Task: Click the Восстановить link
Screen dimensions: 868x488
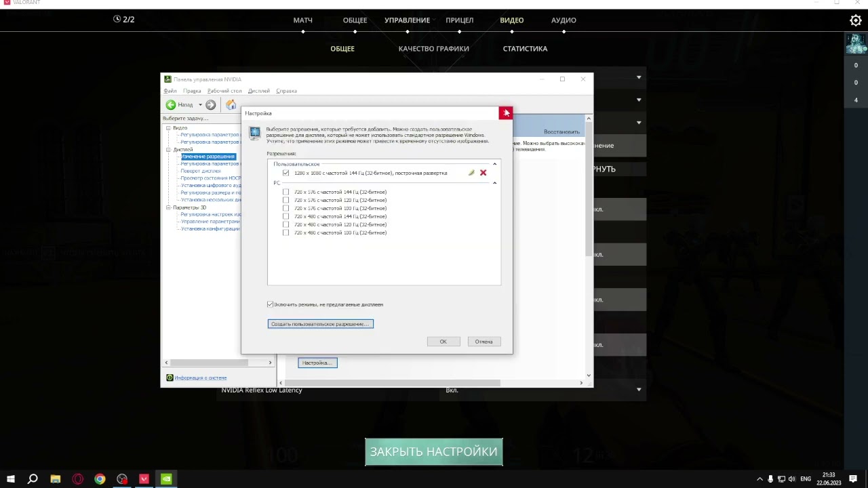Action: pyautogui.click(x=561, y=131)
